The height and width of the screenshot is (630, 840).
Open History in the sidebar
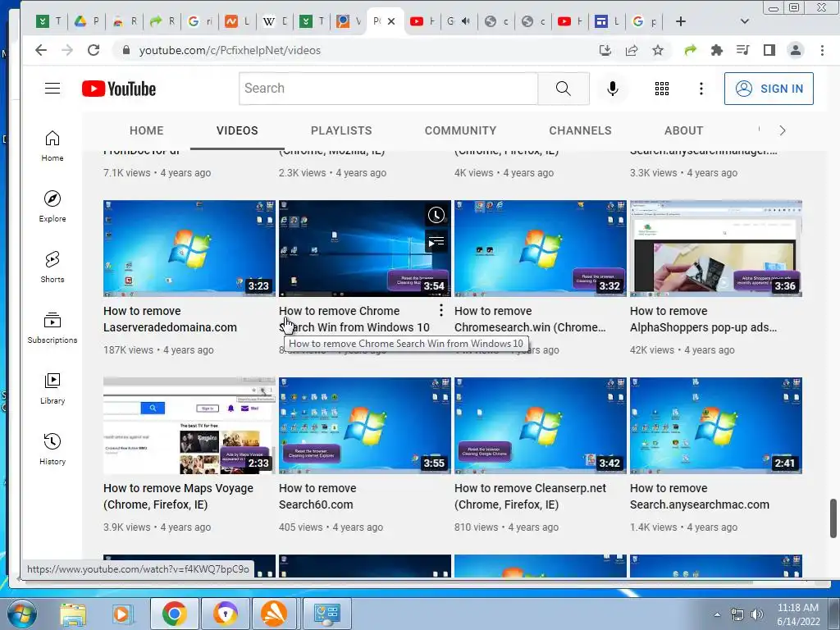pos(52,449)
